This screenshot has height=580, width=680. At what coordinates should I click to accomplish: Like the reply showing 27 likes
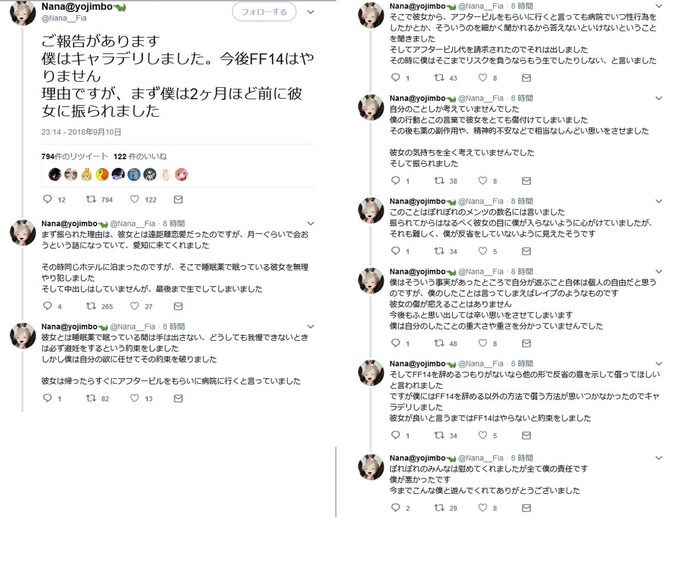(134, 306)
